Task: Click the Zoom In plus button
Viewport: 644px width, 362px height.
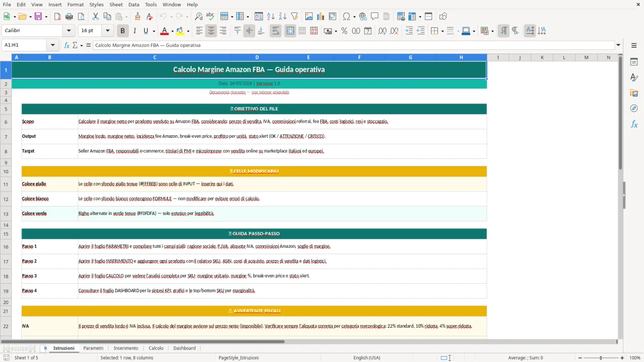Action: 623,358
